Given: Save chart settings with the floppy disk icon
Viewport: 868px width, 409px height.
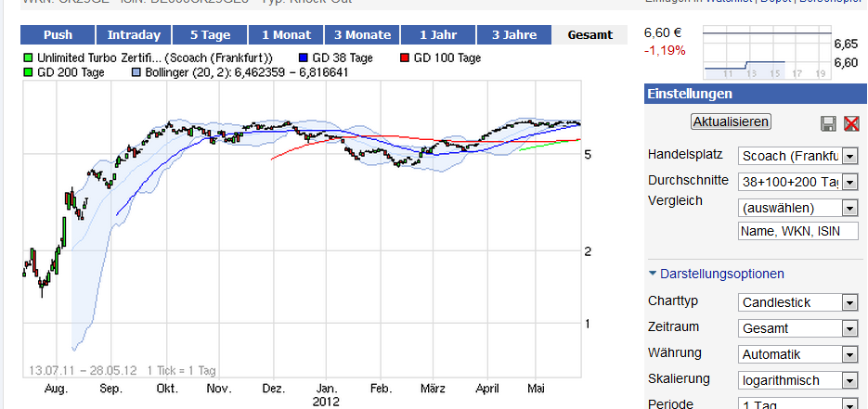Looking at the screenshot, I should click(829, 122).
